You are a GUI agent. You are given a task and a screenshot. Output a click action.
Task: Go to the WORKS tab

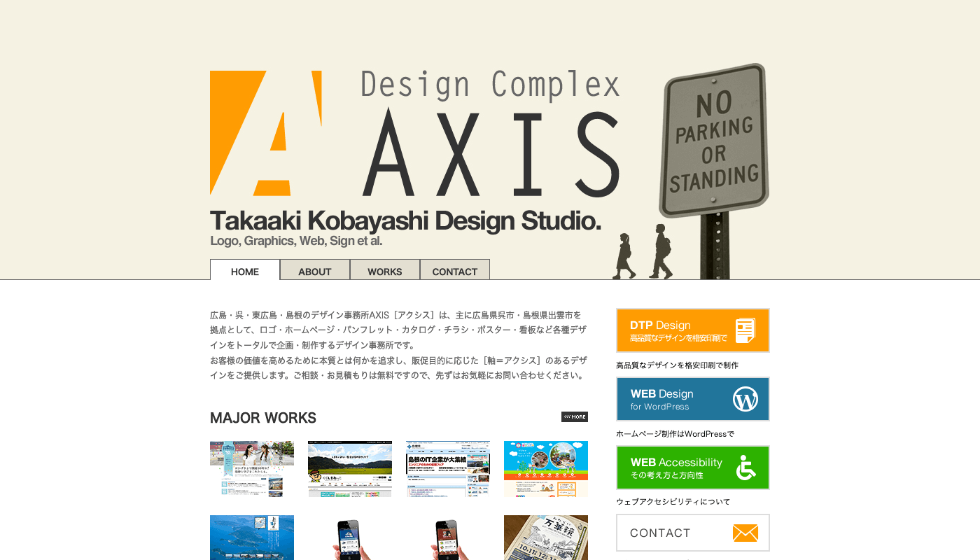tap(385, 271)
